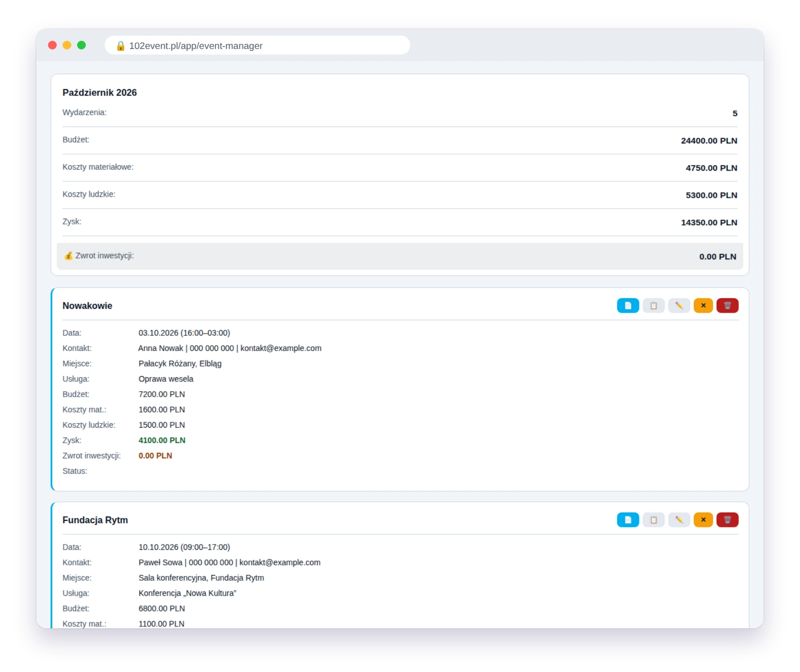Click Nowakowie Koszty ludzkie 1500.00 PLN
The height and width of the screenshot is (672, 800).
tap(162, 425)
